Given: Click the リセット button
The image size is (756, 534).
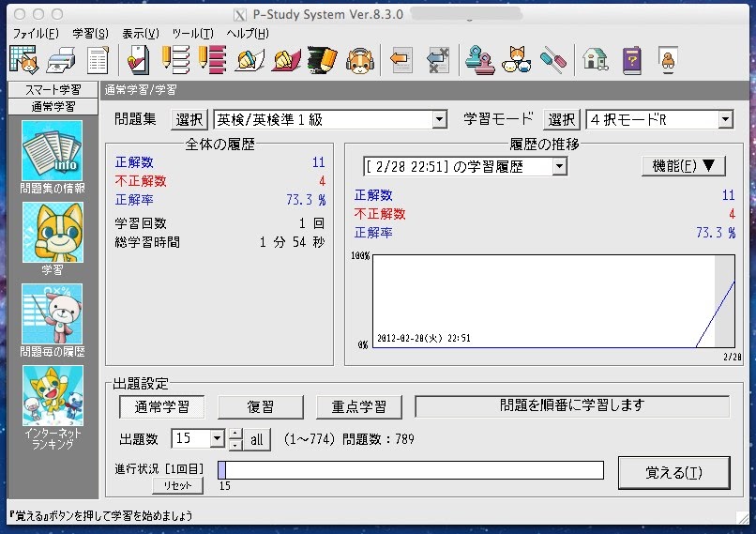Looking at the screenshot, I should pos(178,485).
